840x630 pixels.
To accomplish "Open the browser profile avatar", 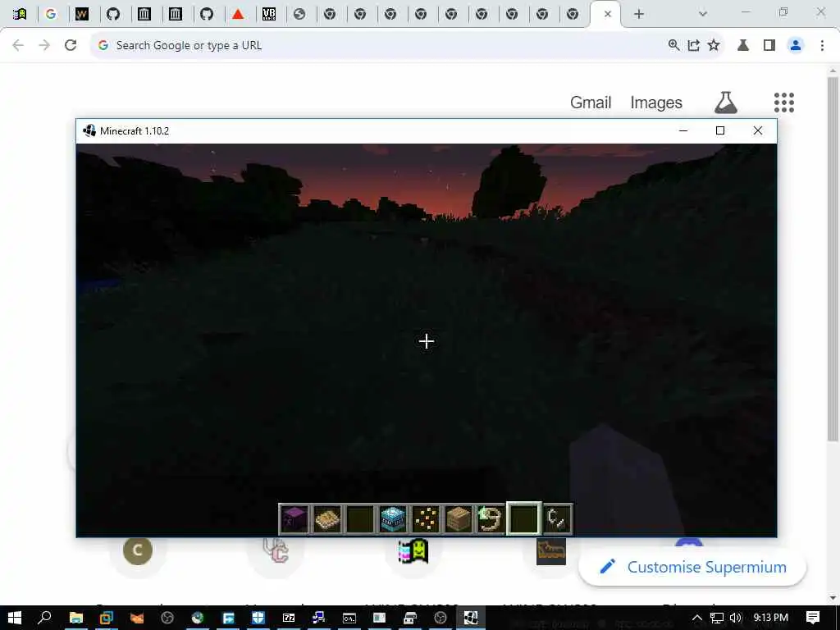I will tap(796, 45).
